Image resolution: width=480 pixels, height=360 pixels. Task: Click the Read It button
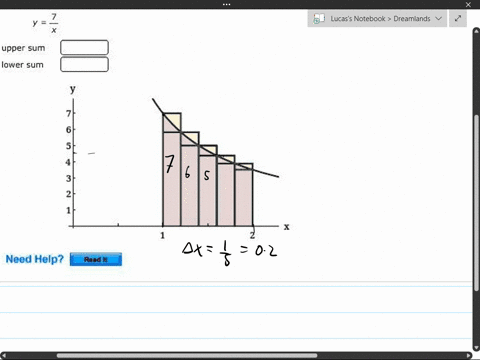point(96,259)
